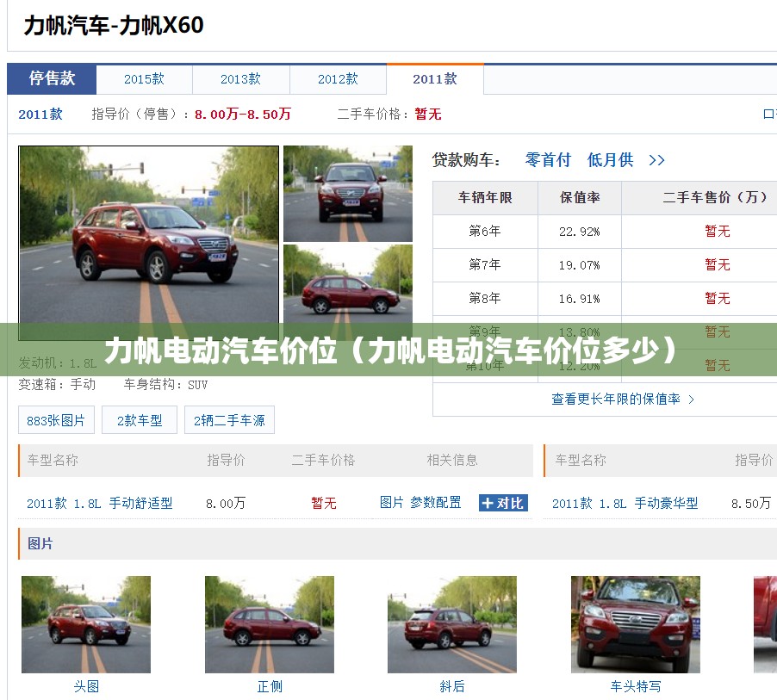Viewport: 777px width, 700px height.
Task: Click the 8.00万 price of 手动舒适型
Action: [226, 504]
